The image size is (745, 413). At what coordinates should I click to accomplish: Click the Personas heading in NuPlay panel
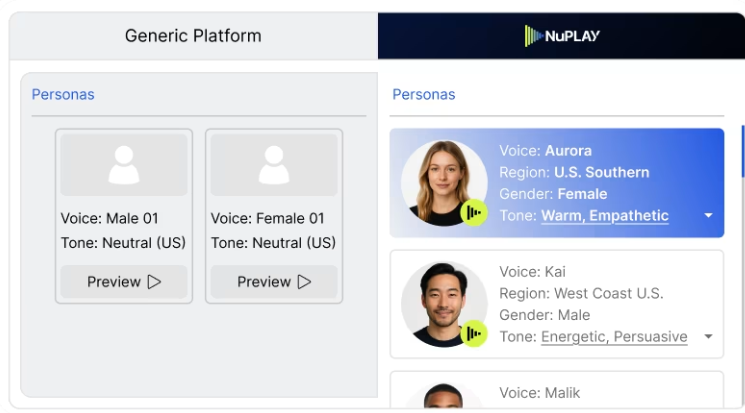click(x=423, y=95)
